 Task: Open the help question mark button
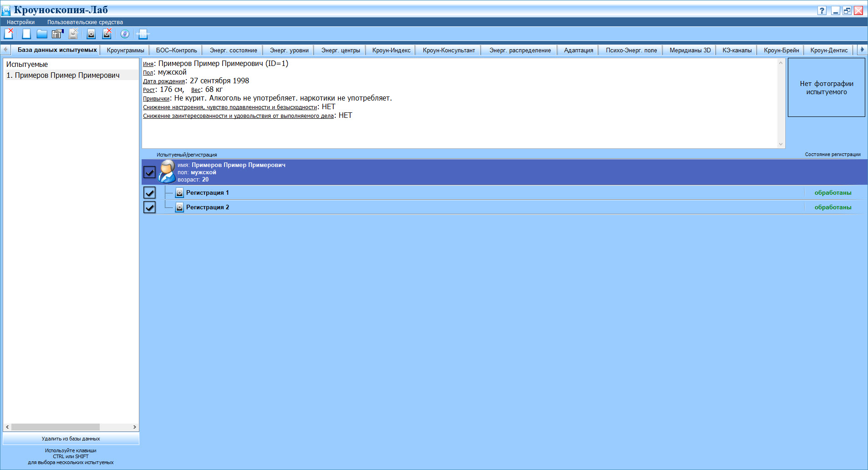click(x=822, y=10)
